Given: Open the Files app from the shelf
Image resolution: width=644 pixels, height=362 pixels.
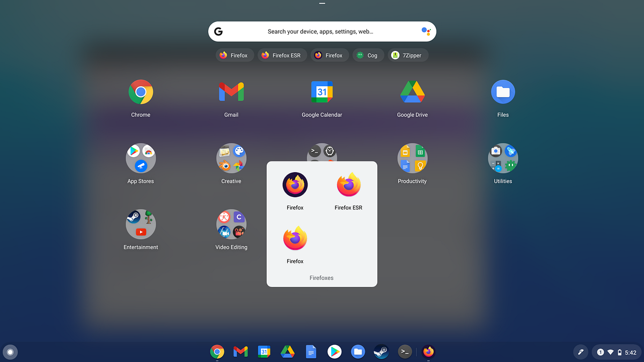Looking at the screenshot, I should click(x=358, y=352).
